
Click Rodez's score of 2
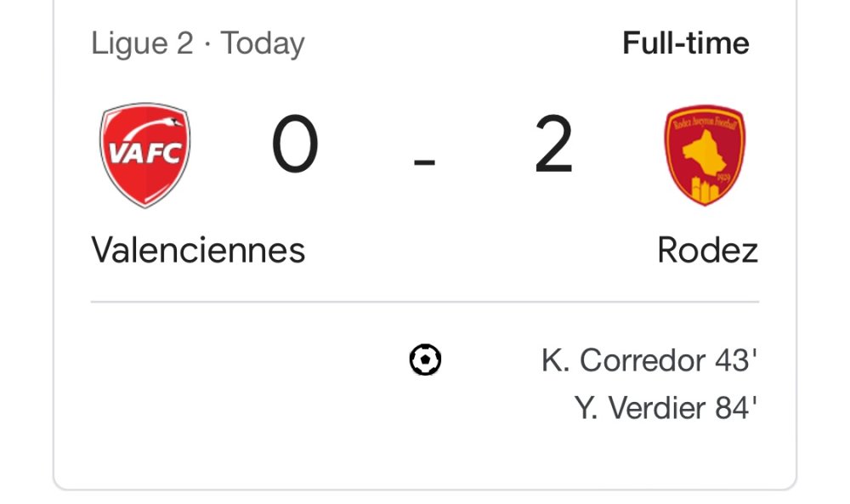pos(553,146)
